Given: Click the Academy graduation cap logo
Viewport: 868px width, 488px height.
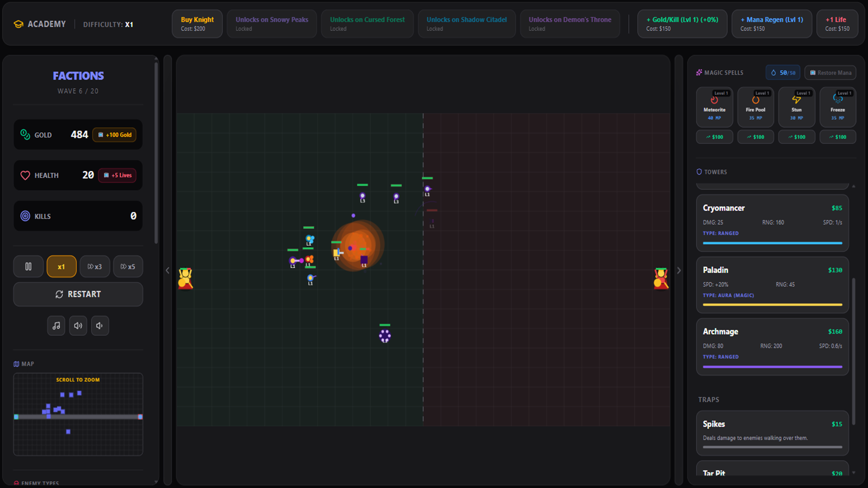Looking at the screenshot, I should (18, 24).
